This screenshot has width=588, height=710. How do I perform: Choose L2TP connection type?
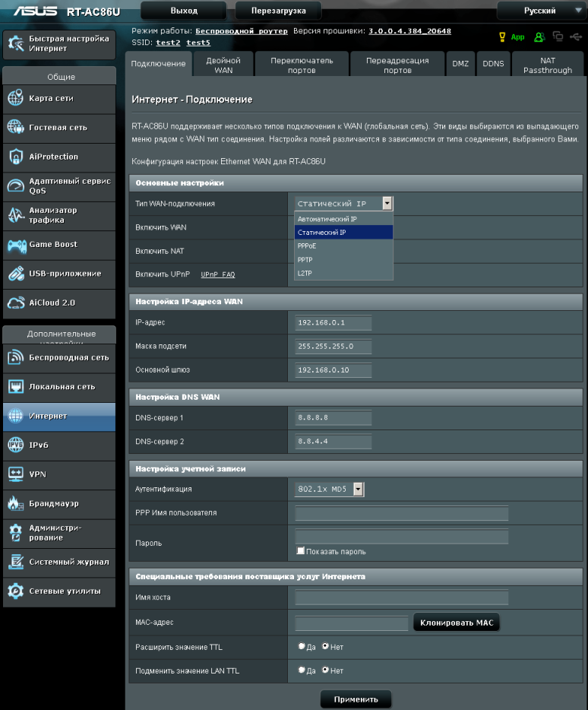coord(343,273)
